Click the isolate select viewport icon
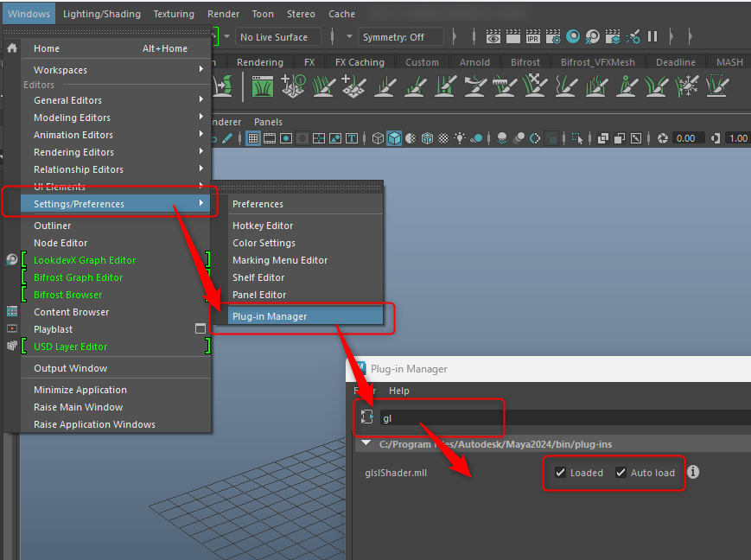751x560 pixels. pos(577,138)
